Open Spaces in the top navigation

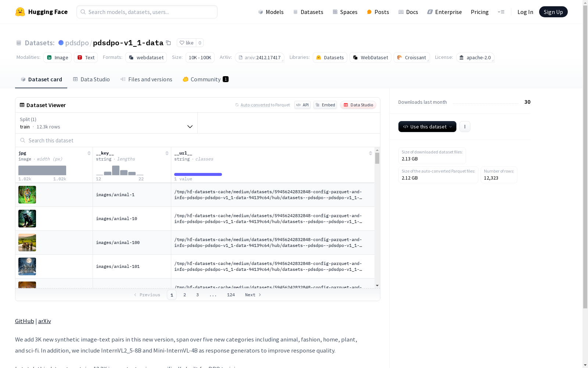click(x=345, y=12)
